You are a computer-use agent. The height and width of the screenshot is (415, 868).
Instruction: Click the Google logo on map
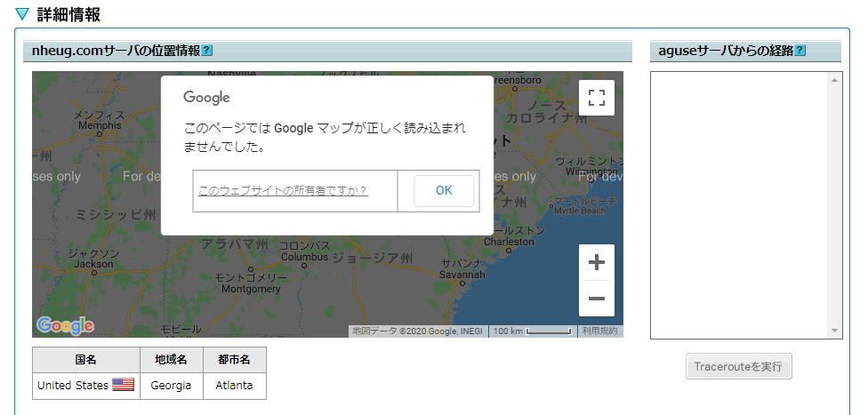click(65, 325)
